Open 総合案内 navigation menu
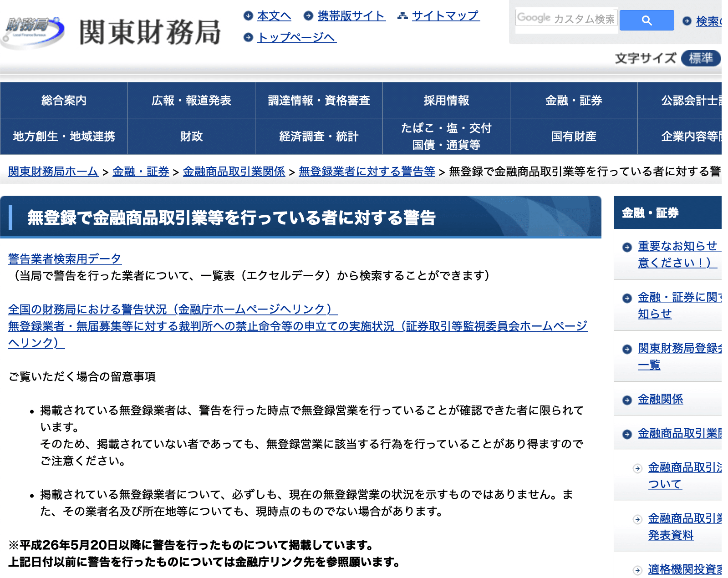Image resolution: width=728 pixels, height=578 pixels. point(64,100)
